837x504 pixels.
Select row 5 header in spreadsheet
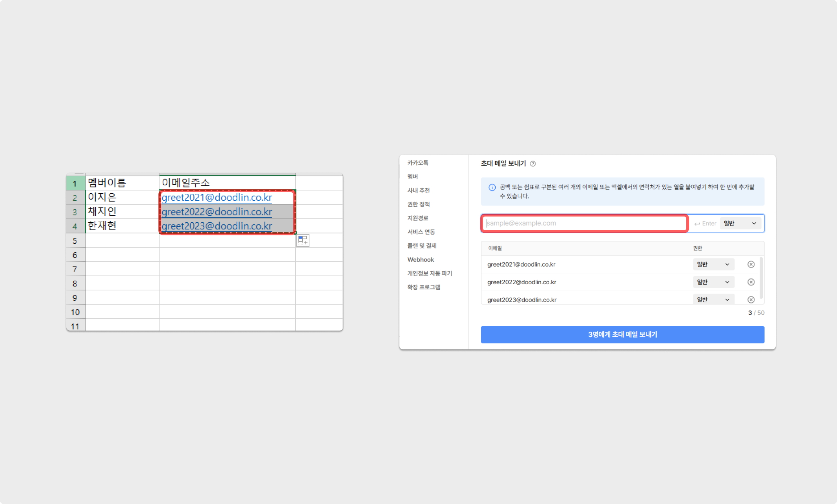[75, 241]
